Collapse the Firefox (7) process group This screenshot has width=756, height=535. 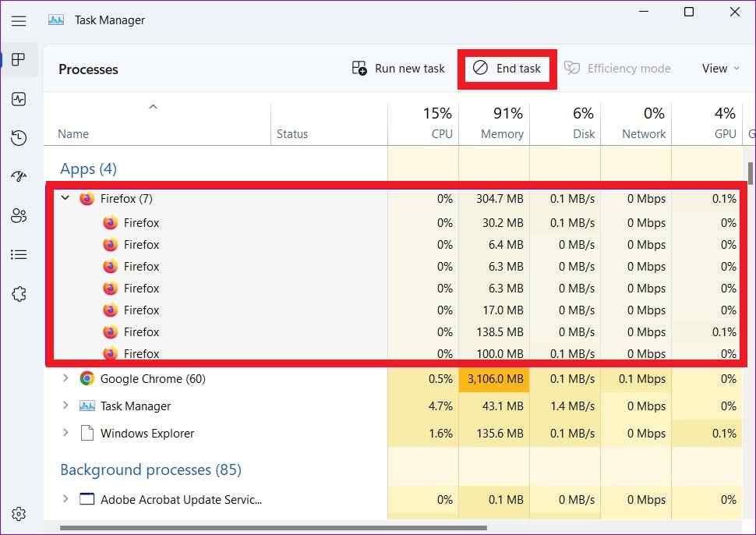(x=65, y=198)
